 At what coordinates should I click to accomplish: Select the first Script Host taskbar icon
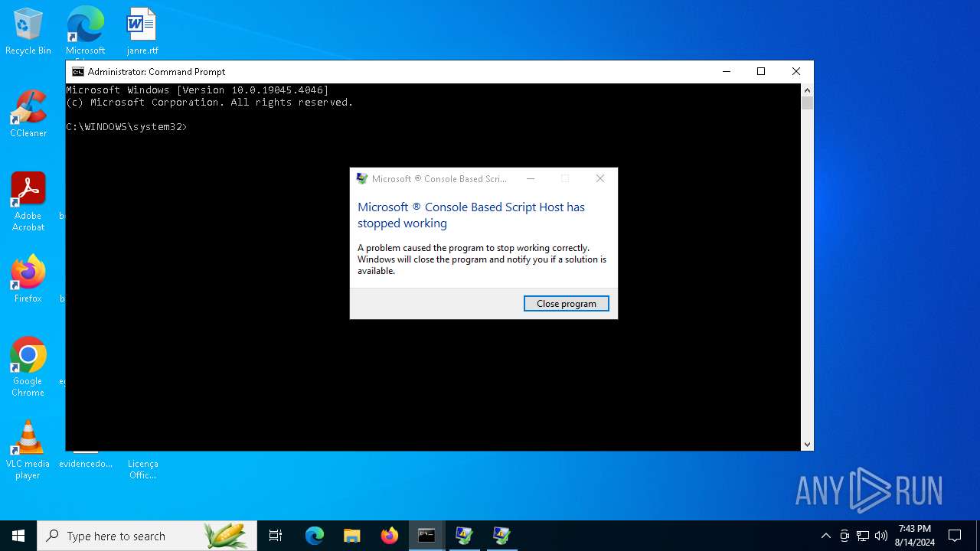464,536
